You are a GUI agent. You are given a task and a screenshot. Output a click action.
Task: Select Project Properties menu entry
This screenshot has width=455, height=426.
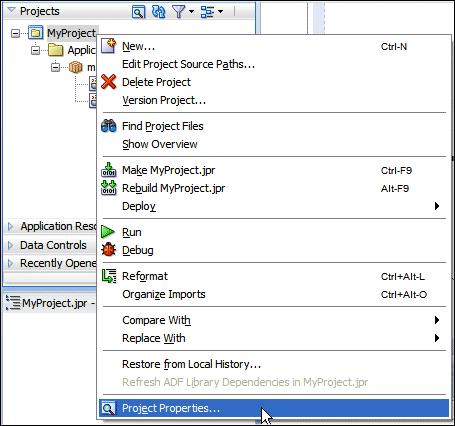tap(274, 408)
